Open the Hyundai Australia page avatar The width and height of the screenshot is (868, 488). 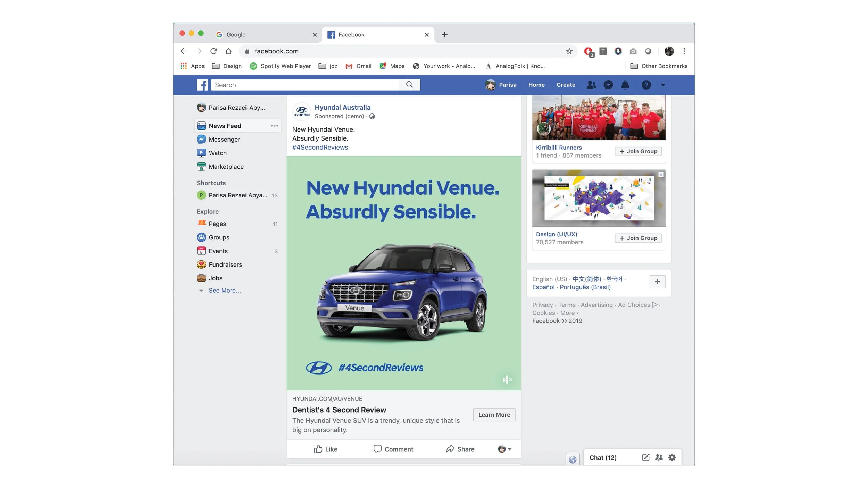click(301, 111)
